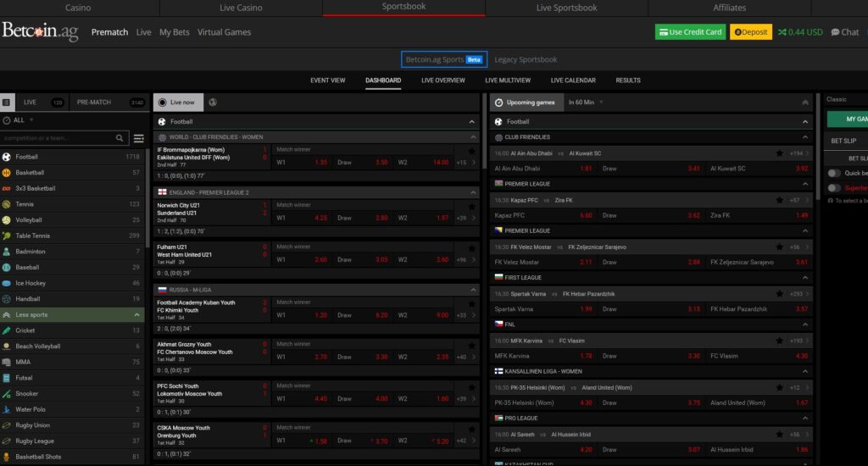Image resolution: width=868 pixels, height=466 pixels.
Task: Collapse the Less sports section
Action: (x=136, y=315)
